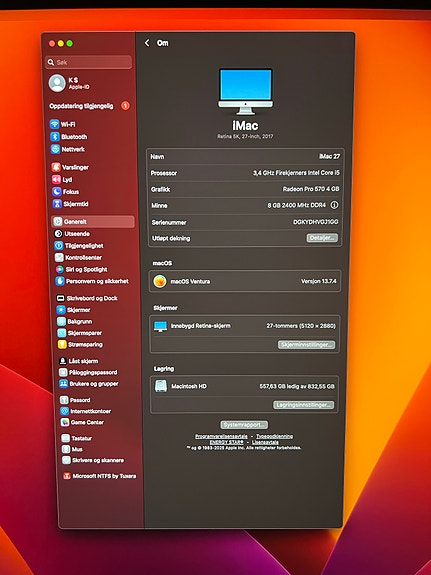Go back using the chevron arrow
431x575 pixels.
[x=147, y=43]
